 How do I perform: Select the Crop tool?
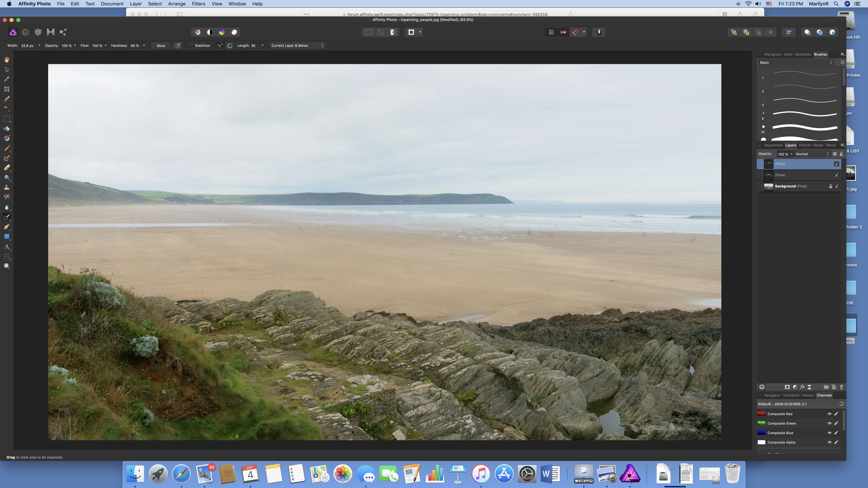[x=7, y=89]
